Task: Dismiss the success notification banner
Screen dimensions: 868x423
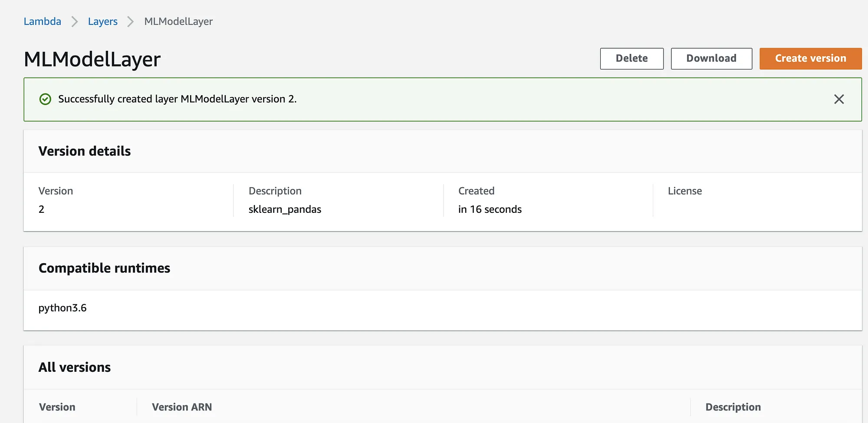Action: 839,99
